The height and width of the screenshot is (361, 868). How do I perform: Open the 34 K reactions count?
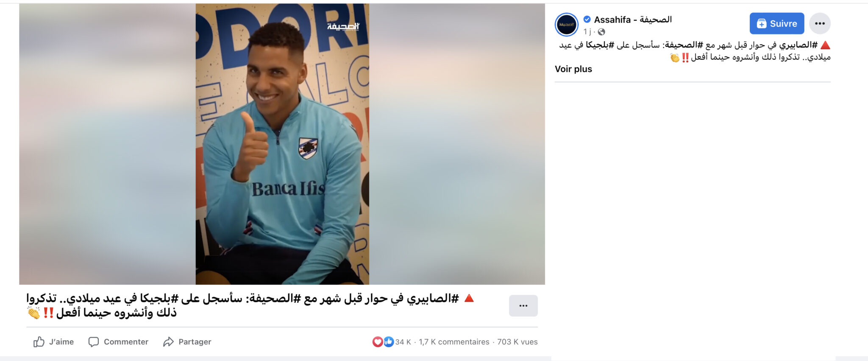click(403, 342)
